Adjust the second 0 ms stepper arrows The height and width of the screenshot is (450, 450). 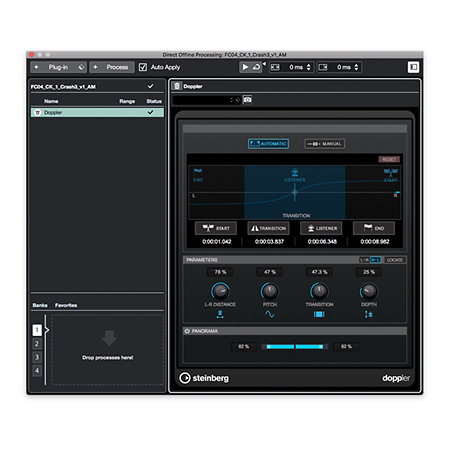(356, 67)
